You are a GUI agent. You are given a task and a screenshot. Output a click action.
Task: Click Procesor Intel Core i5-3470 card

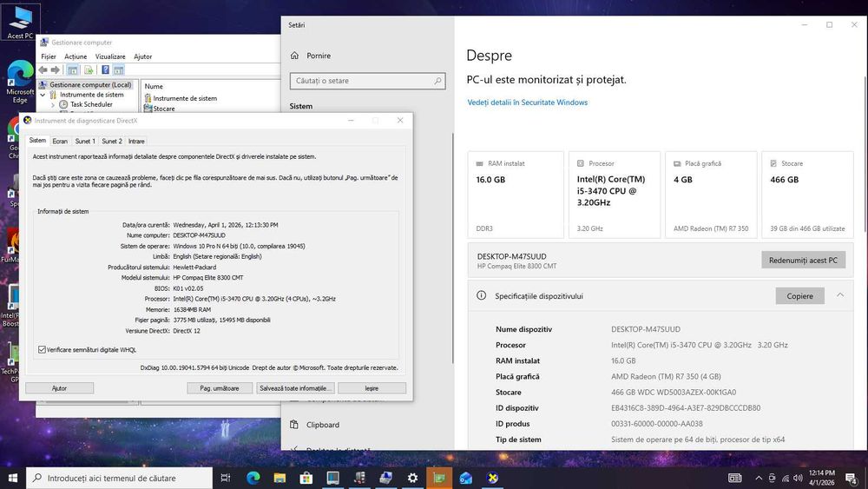[615, 195]
